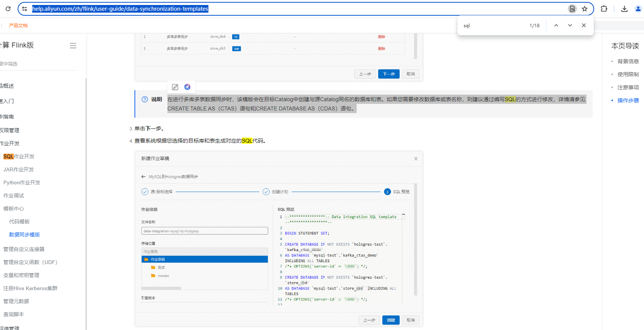
Task: Open 产品文档 link at top
Action: click(18, 25)
